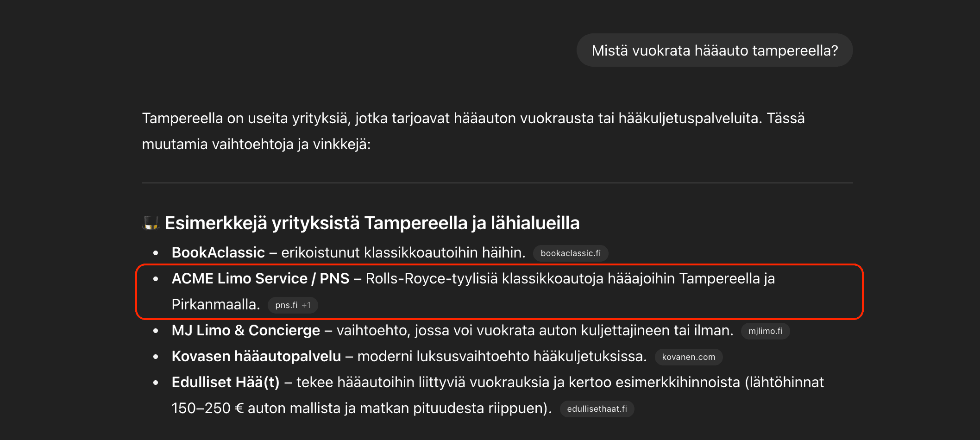980x440 pixels.
Task: Click the horizontal divider line
Action: 497,183
